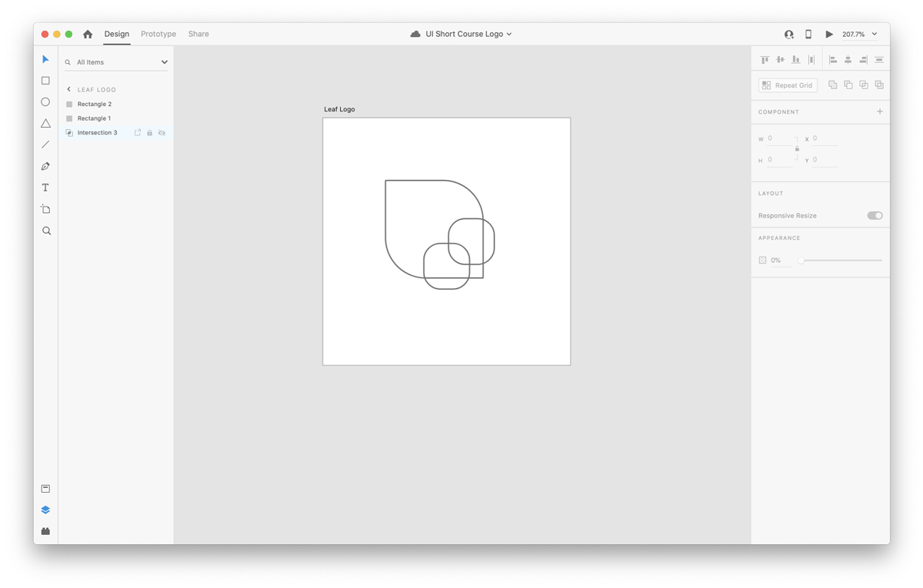Click the layers search magnifier icon
923x588 pixels.
point(68,62)
